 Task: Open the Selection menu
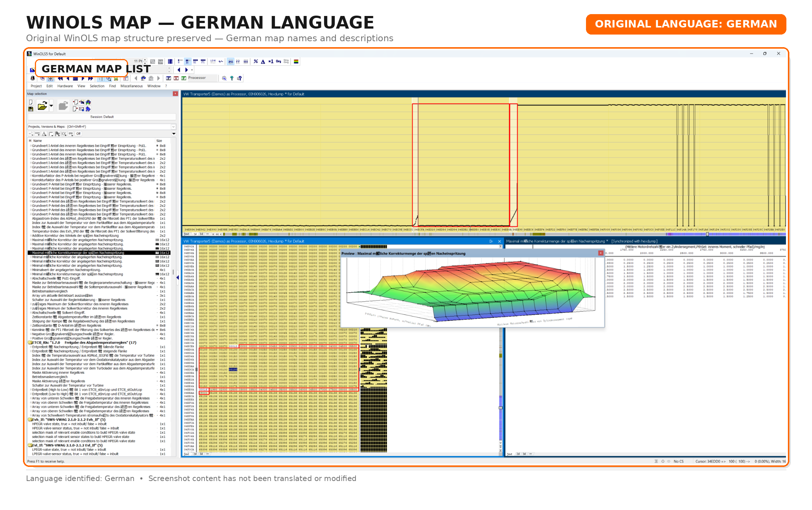click(x=97, y=86)
